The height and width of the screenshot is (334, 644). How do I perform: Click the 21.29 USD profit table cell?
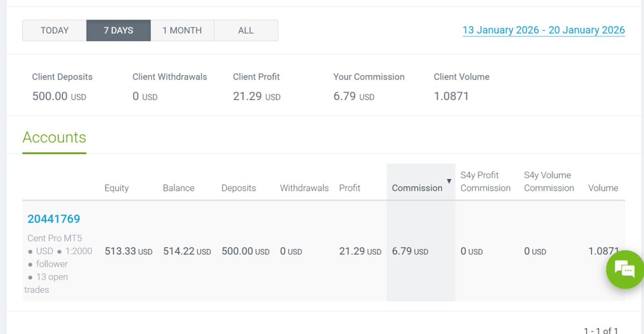tap(360, 251)
